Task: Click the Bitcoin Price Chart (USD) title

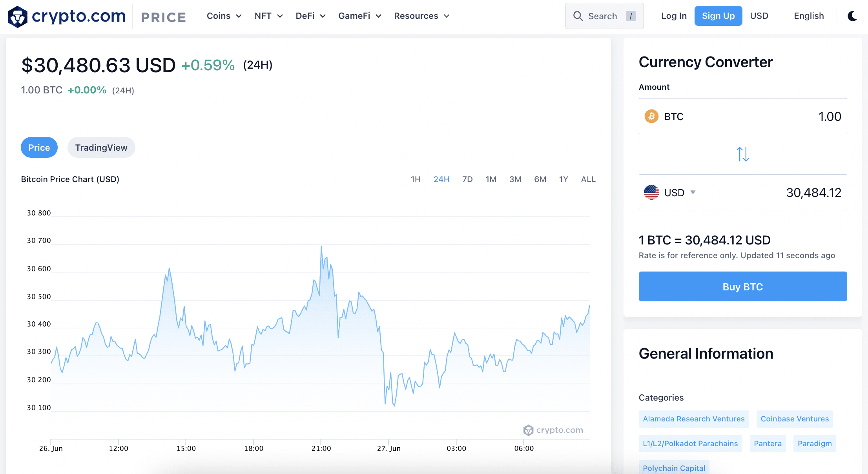Action: (x=70, y=179)
